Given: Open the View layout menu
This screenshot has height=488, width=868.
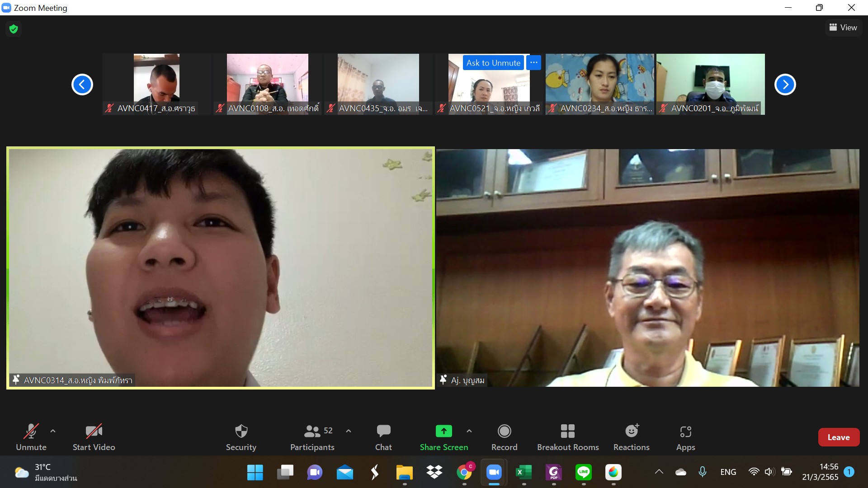Looking at the screenshot, I should coord(843,28).
